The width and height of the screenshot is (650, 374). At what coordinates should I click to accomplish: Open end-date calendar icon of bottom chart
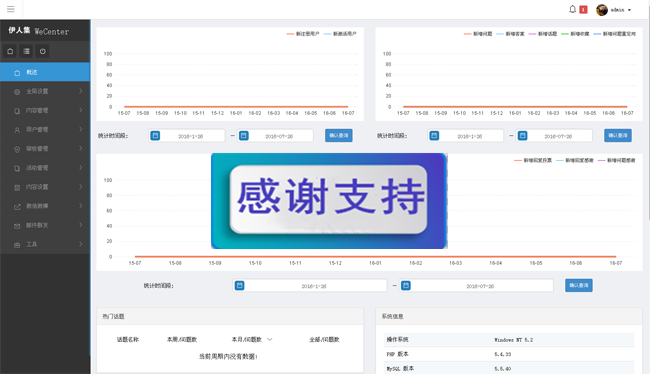point(406,285)
